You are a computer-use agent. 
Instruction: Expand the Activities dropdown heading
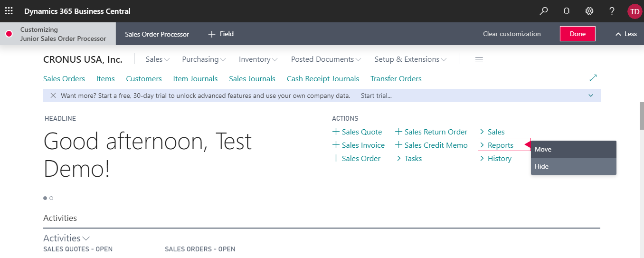[66, 238]
